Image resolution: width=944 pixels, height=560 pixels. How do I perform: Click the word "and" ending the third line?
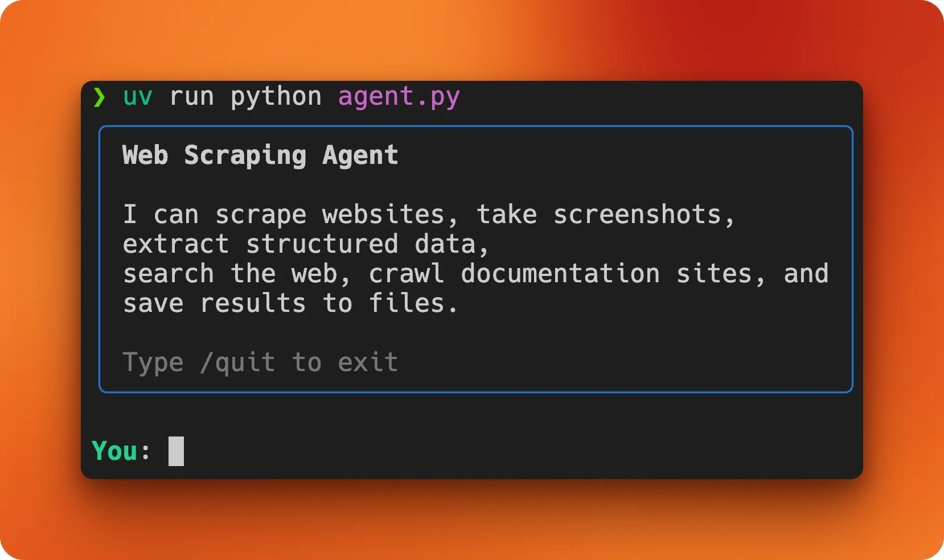point(806,274)
